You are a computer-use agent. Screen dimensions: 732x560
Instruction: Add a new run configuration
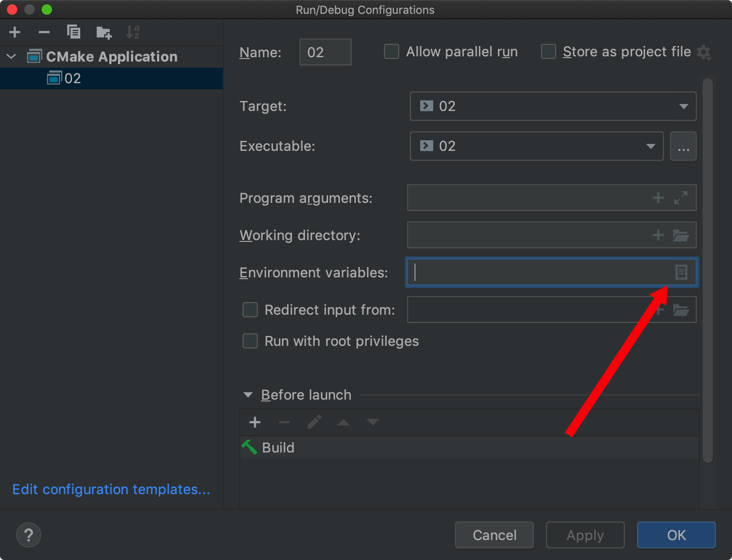(x=14, y=32)
